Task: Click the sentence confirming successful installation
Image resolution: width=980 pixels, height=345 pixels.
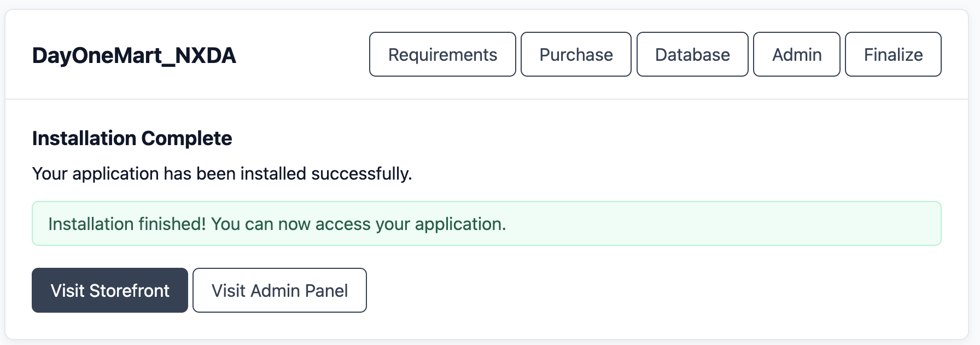Action: point(222,174)
